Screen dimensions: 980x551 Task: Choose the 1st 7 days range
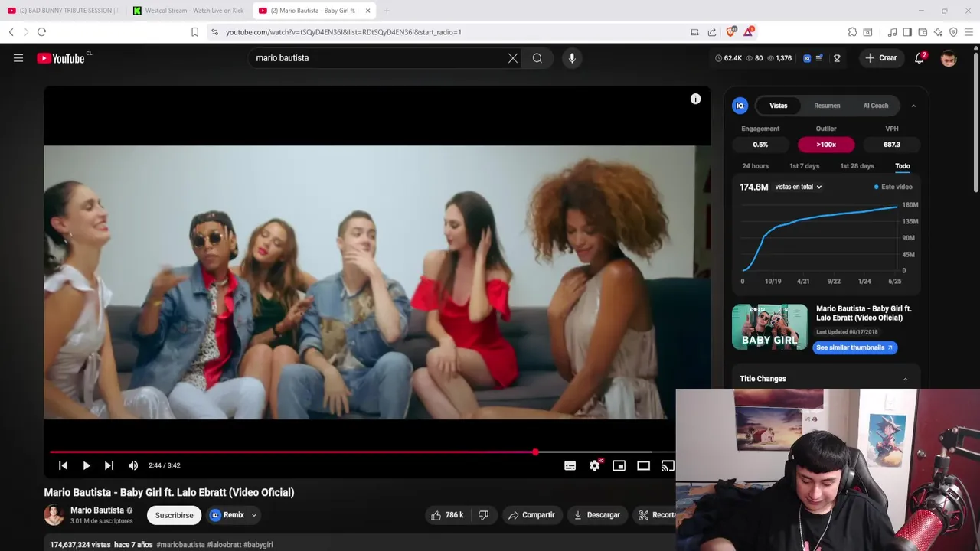pyautogui.click(x=804, y=166)
